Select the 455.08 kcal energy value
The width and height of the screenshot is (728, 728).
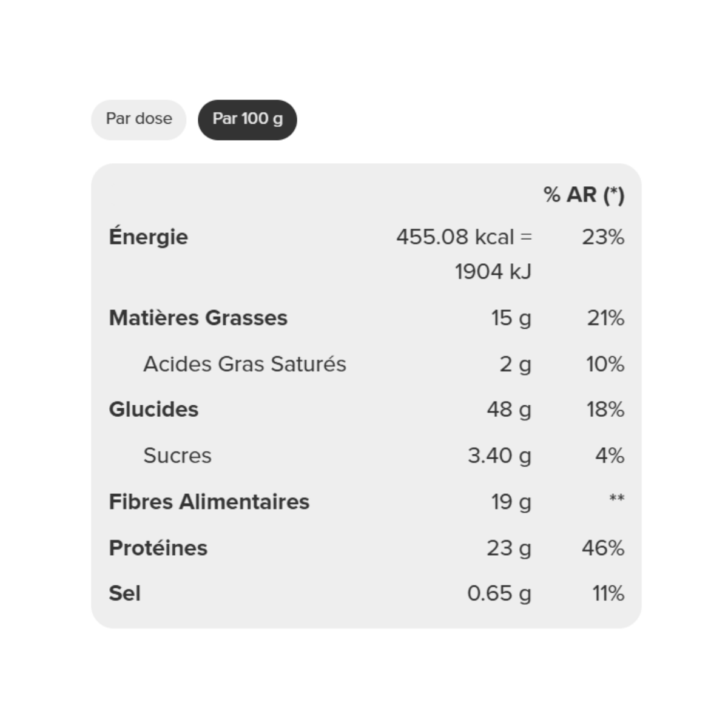pyautogui.click(x=464, y=237)
